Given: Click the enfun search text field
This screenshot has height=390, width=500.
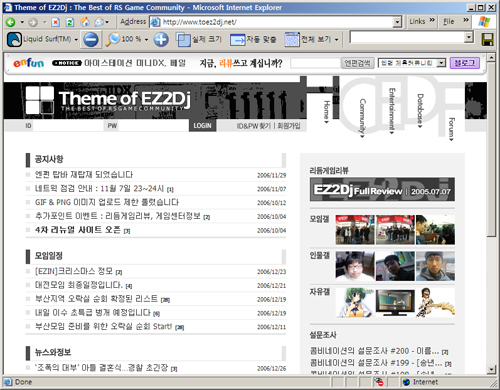Looking at the screenshot, I should [x=315, y=63].
